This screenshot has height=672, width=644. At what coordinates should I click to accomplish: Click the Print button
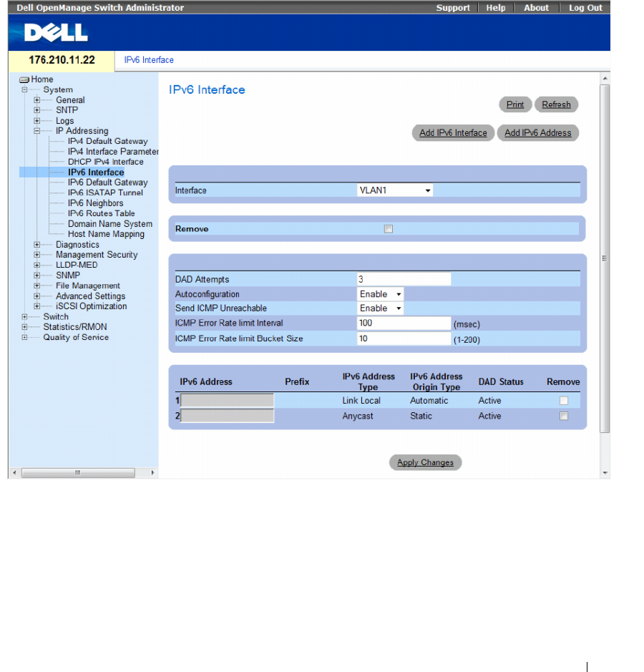pyautogui.click(x=515, y=104)
